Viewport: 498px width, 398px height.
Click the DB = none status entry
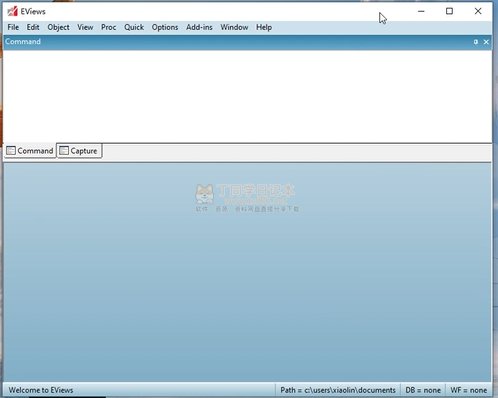pyautogui.click(x=423, y=390)
